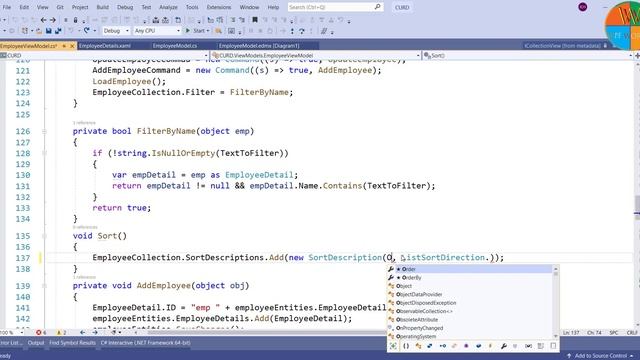The height and width of the screenshot is (360, 640).
Task: Open the Debug configuration dropdown
Action: pos(116,31)
